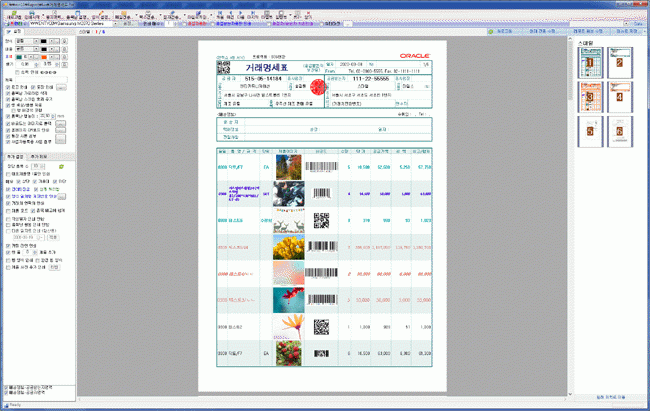Click the yellow tulips product image
The height and width of the screenshot is (411, 650).
click(289, 247)
